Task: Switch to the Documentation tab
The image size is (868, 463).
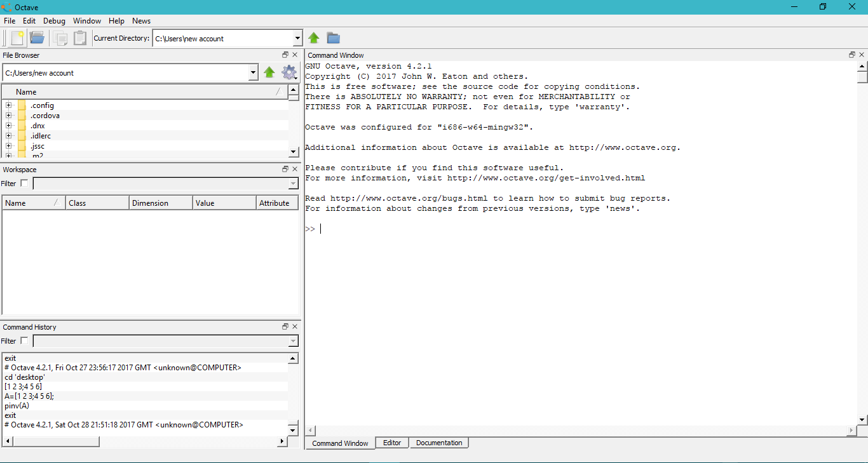Action: tap(438, 443)
